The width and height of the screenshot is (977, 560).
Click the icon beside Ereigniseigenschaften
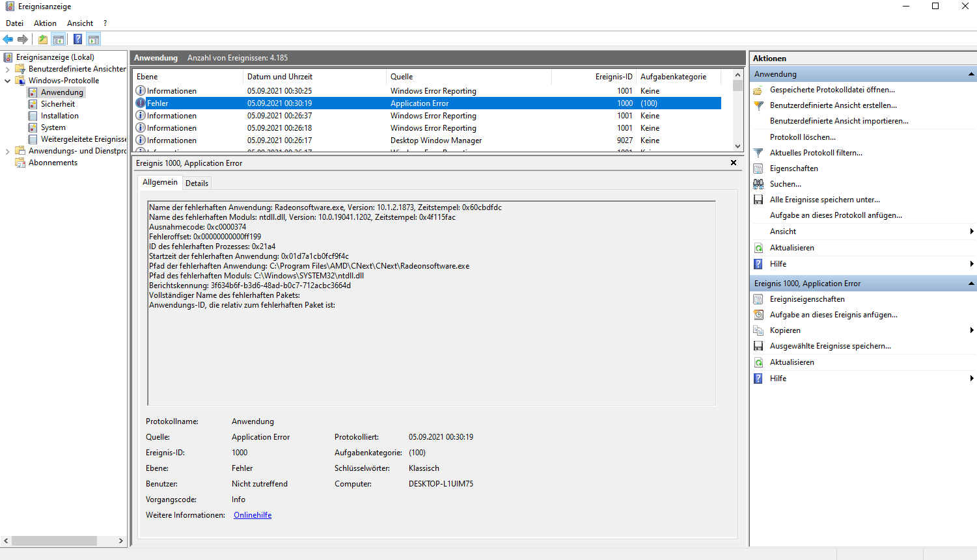(758, 299)
